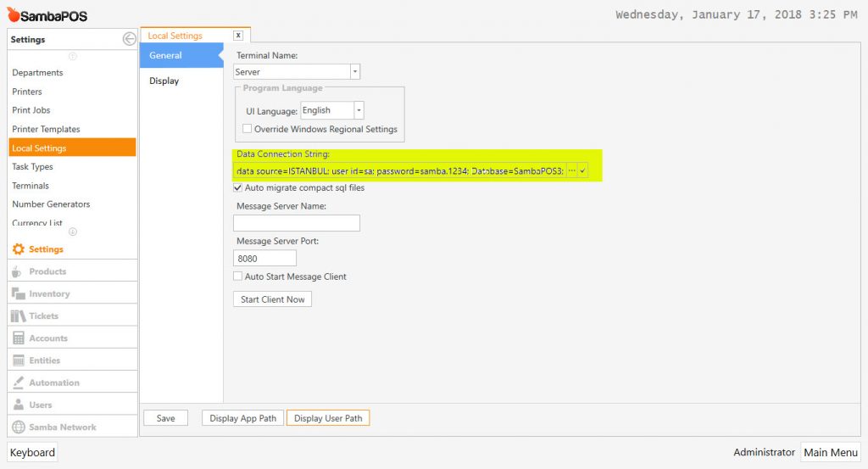The height and width of the screenshot is (469, 868).
Task: Click the Settings panel header text
Action: [28, 39]
